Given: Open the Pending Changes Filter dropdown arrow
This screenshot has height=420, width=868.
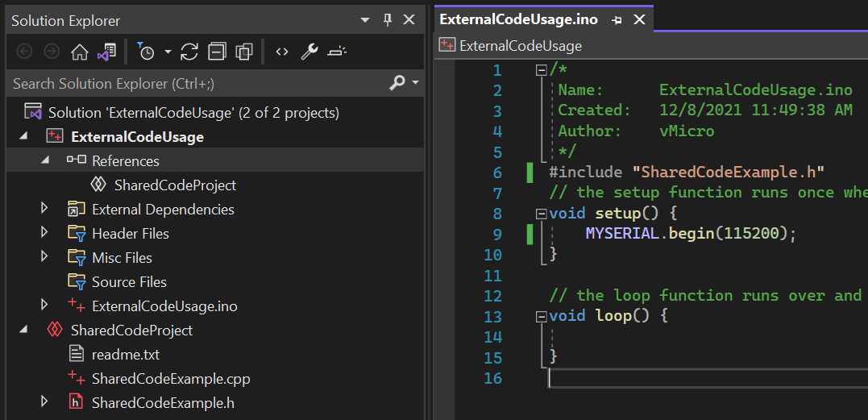Looking at the screenshot, I should click(168, 52).
